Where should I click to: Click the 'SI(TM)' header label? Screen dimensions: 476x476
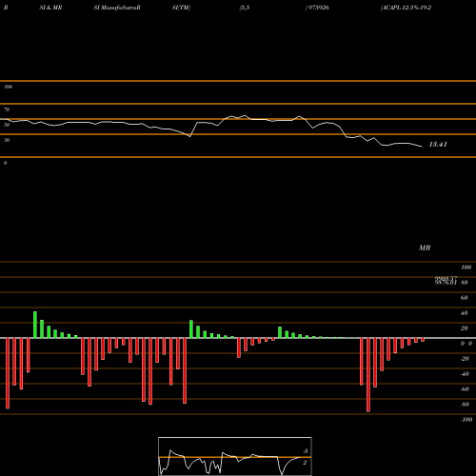181,8
